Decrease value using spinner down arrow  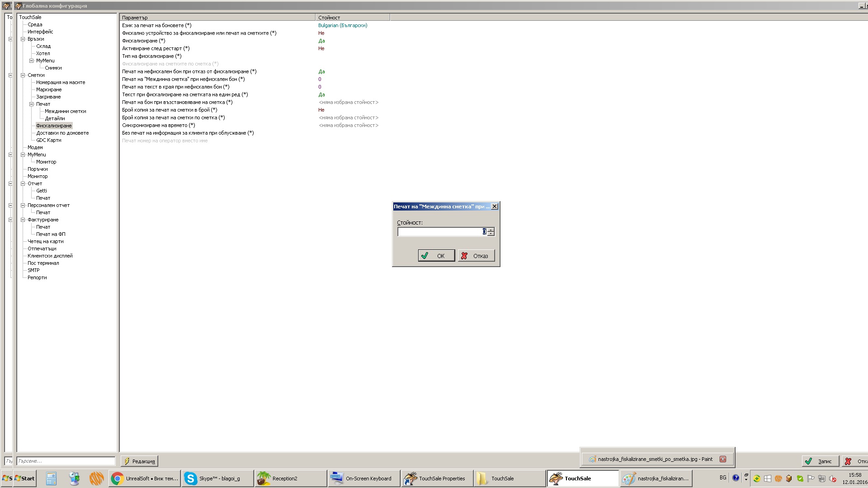(491, 234)
